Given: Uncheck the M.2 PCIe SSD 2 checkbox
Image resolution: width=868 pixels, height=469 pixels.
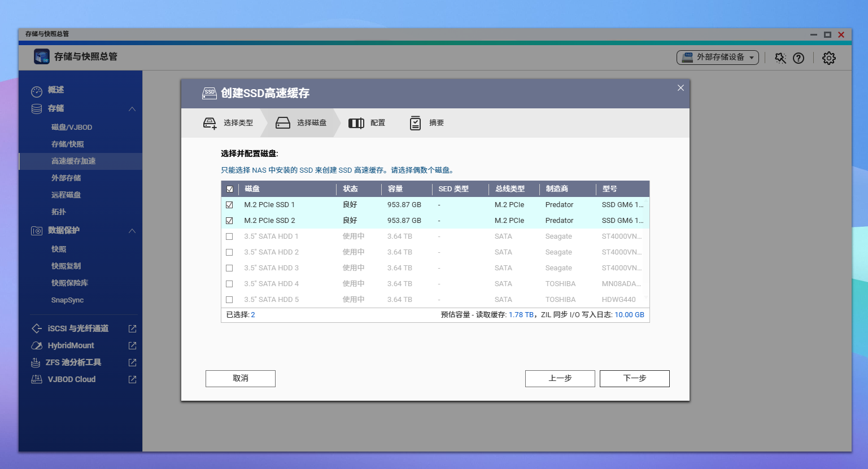Looking at the screenshot, I should 229,221.
